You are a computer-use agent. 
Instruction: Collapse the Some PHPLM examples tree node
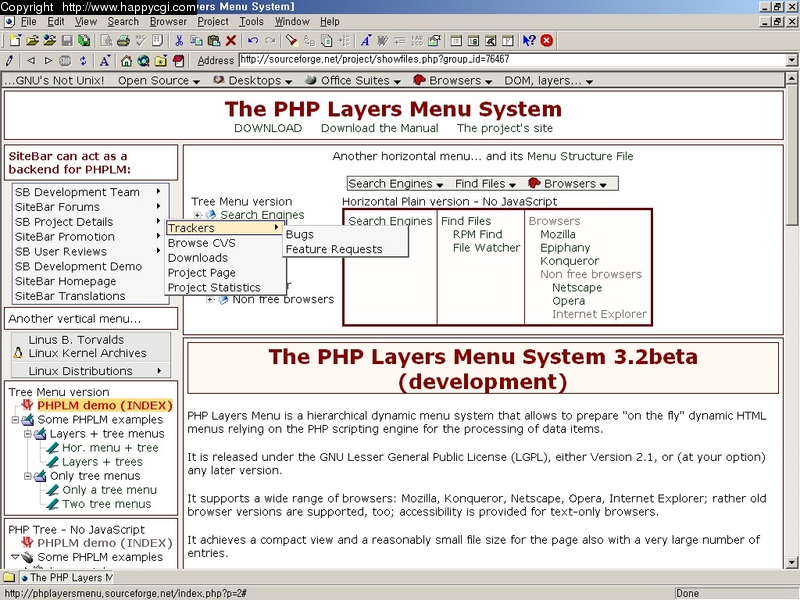[x=15, y=420]
